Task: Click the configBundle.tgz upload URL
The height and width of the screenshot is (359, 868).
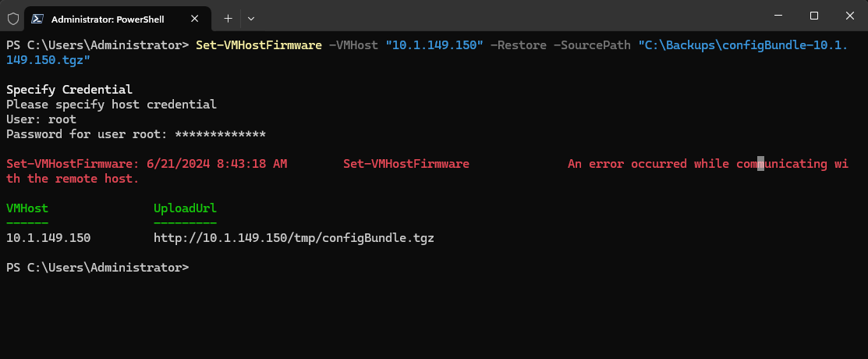Action: coord(293,238)
